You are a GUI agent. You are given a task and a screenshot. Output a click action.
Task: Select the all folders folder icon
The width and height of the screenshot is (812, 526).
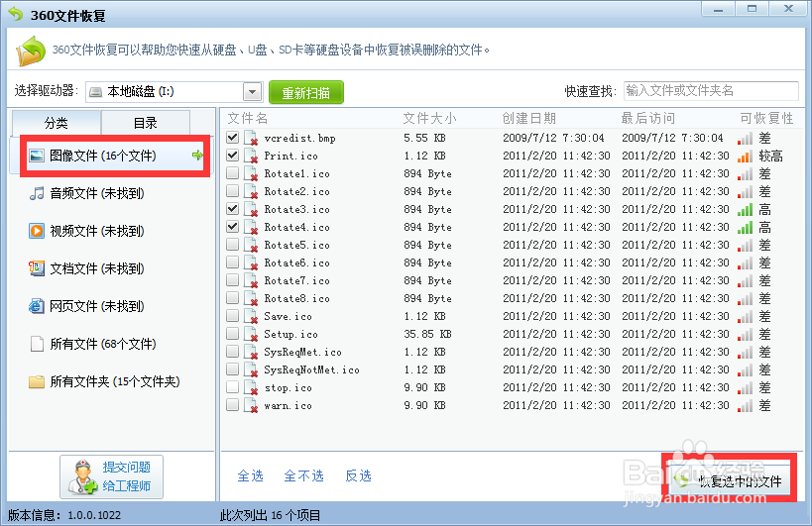pos(37,381)
